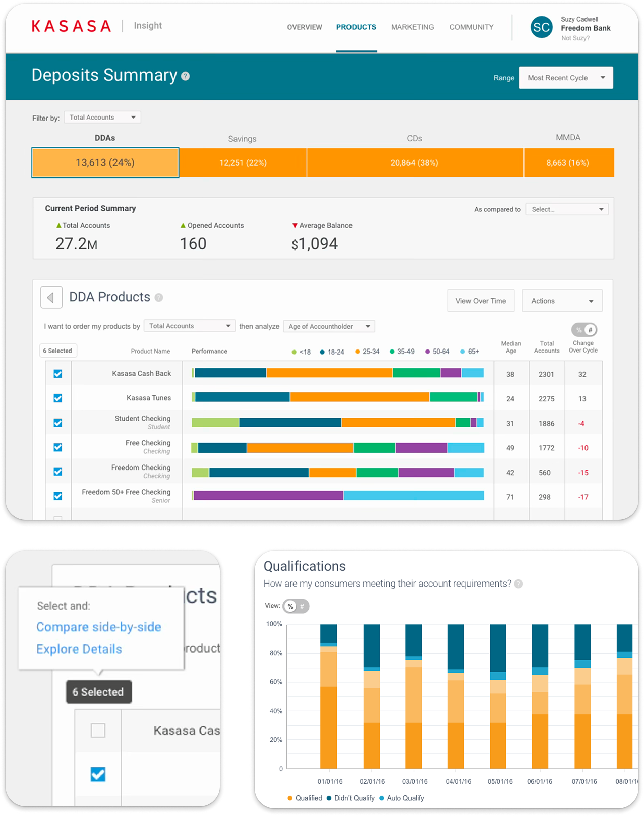Click the KASASA logo
This screenshot has width=644, height=816.
tap(71, 26)
